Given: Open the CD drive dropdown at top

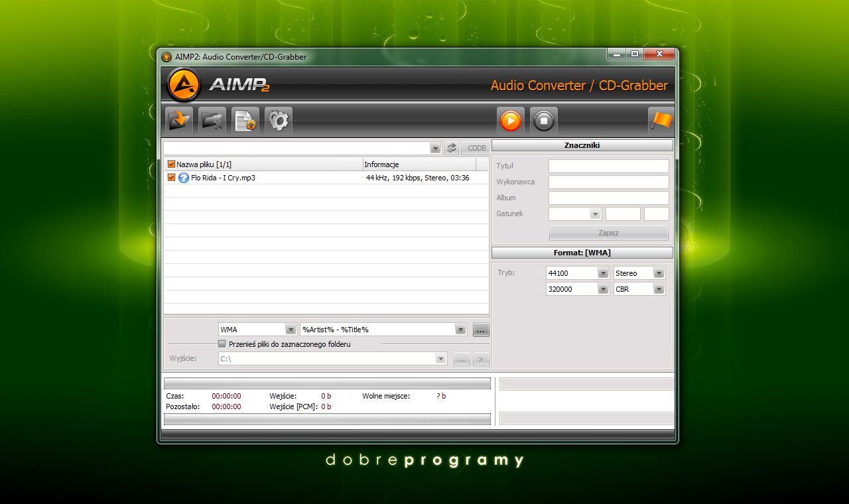Looking at the screenshot, I should tap(435, 148).
